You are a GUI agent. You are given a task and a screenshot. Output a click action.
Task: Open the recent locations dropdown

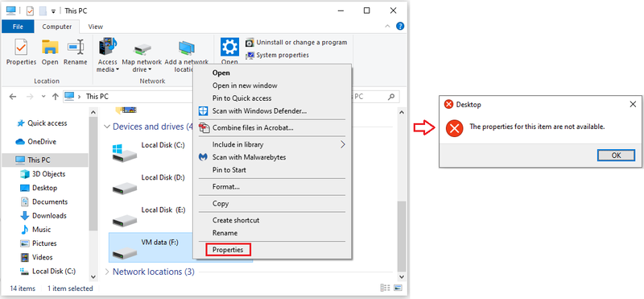43,97
